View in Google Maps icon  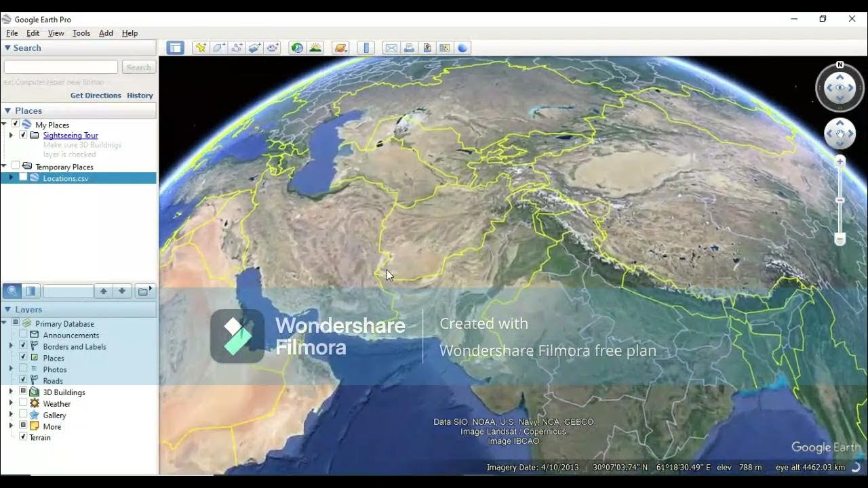[445, 47]
